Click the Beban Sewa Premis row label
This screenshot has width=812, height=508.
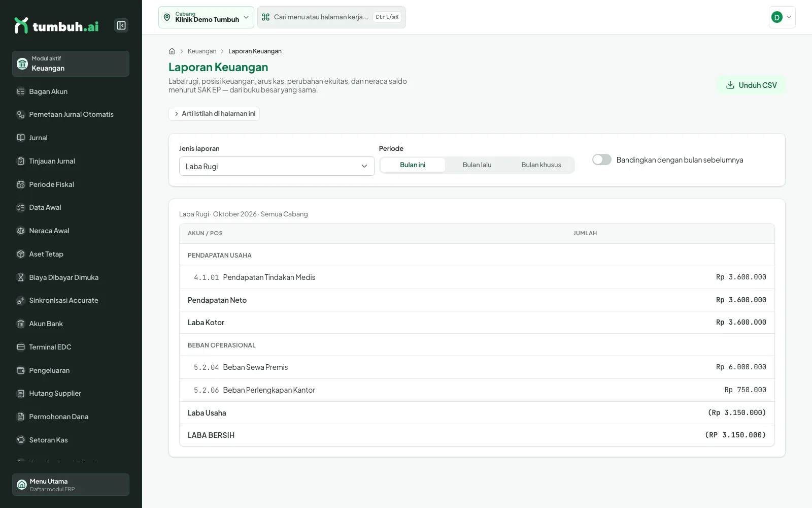tap(255, 367)
